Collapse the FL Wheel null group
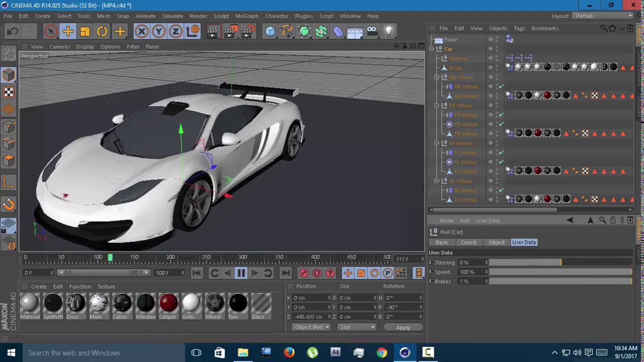This screenshot has width=644, height=362. pyautogui.click(x=437, y=143)
